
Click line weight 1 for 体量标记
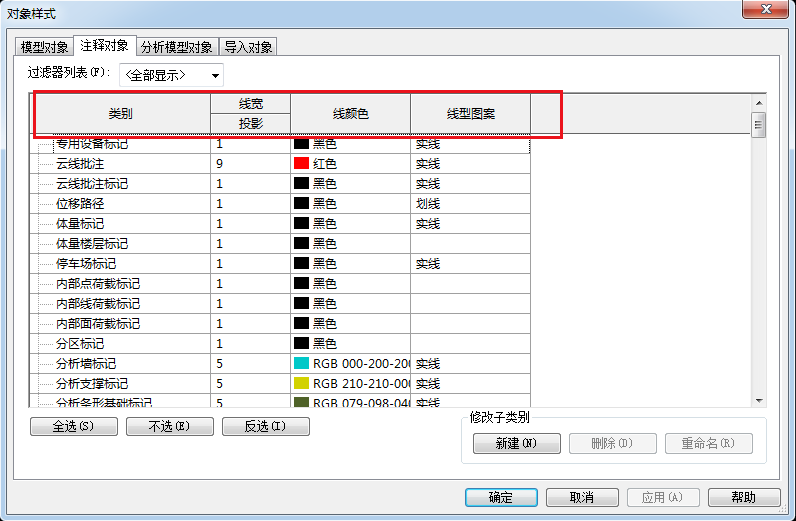[x=251, y=223]
